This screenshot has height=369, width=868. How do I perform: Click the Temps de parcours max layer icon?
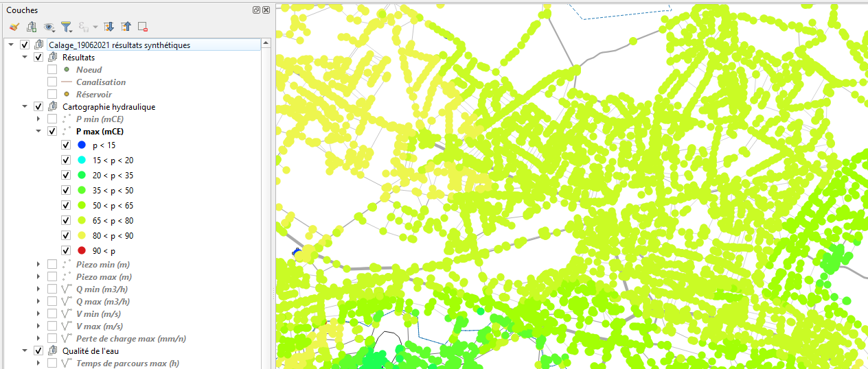[67, 364]
